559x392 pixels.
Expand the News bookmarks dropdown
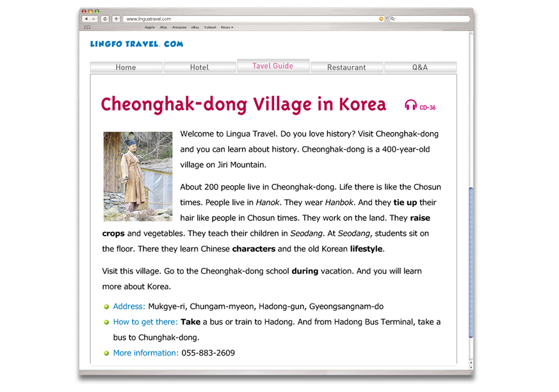click(227, 28)
